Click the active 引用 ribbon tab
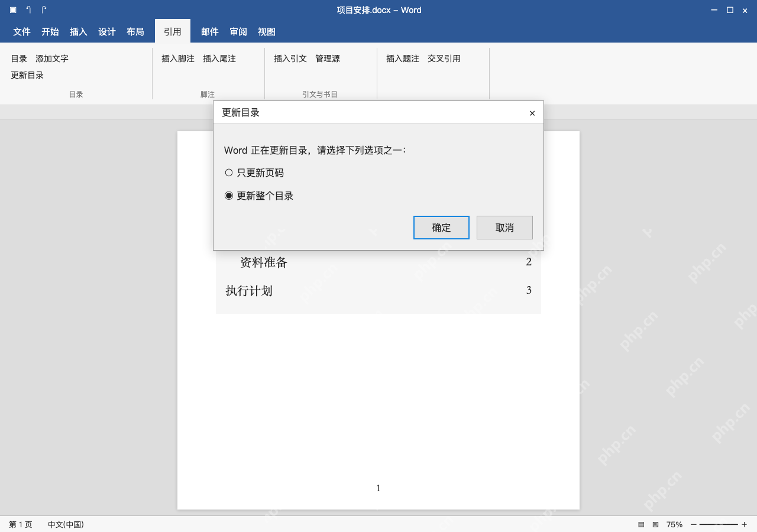 tap(173, 31)
